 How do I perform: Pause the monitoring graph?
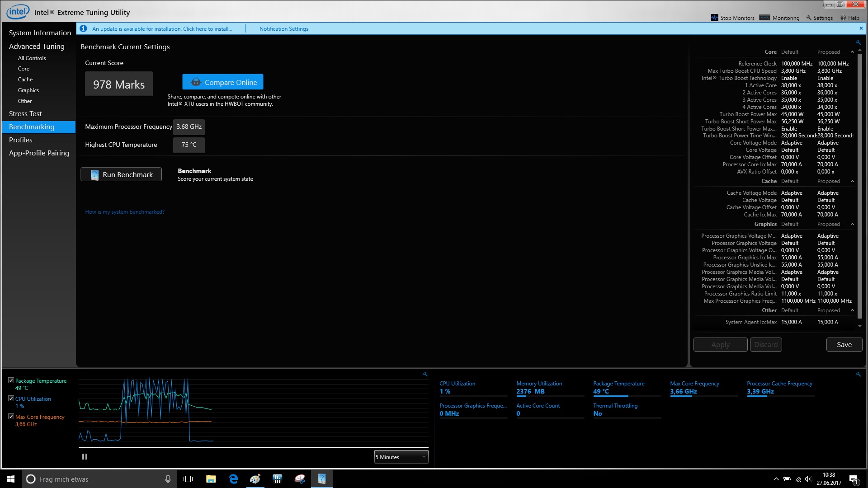tap(85, 456)
